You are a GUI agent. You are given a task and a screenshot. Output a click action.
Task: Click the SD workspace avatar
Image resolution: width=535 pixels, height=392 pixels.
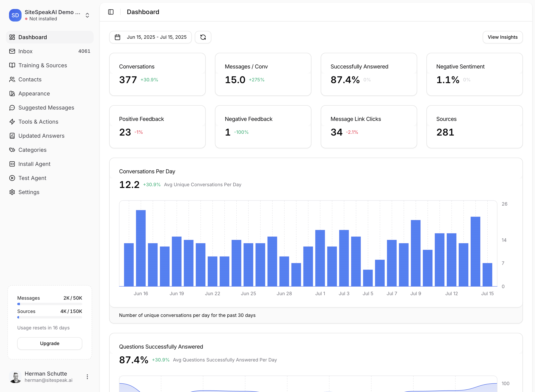coord(15,15)
